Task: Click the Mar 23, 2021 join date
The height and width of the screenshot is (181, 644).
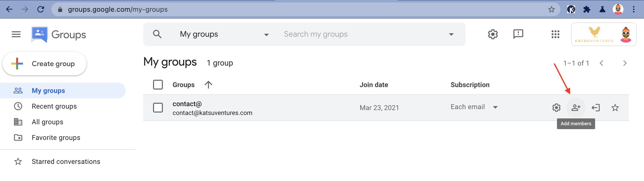Action: [379, 108]
